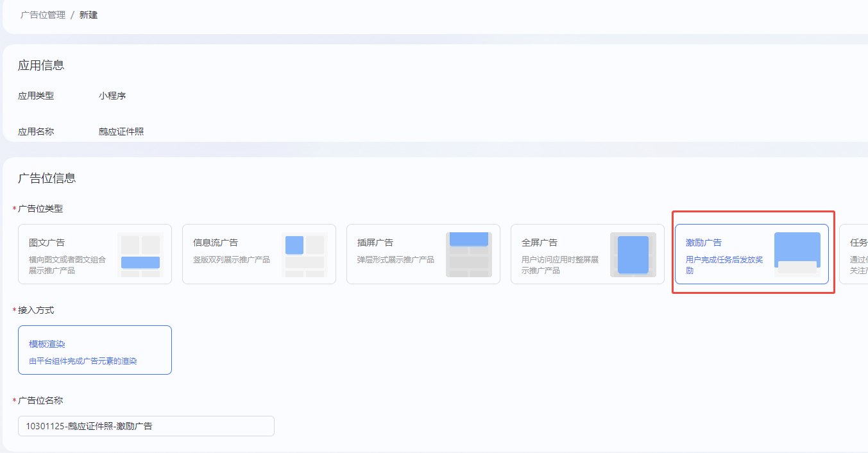The height and width of the screenshot is (453, 868).
Task: Click the 新建 breadcrumb text
Action: pos(89,15)
